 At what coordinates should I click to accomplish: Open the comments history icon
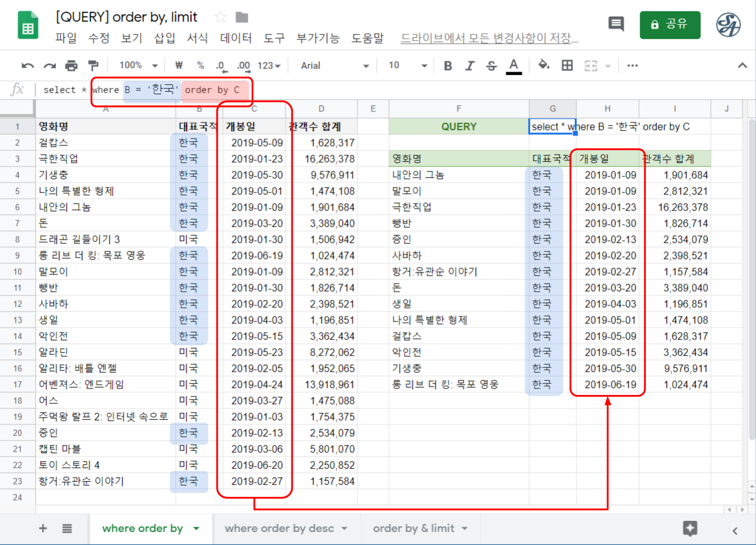(616, 24)
